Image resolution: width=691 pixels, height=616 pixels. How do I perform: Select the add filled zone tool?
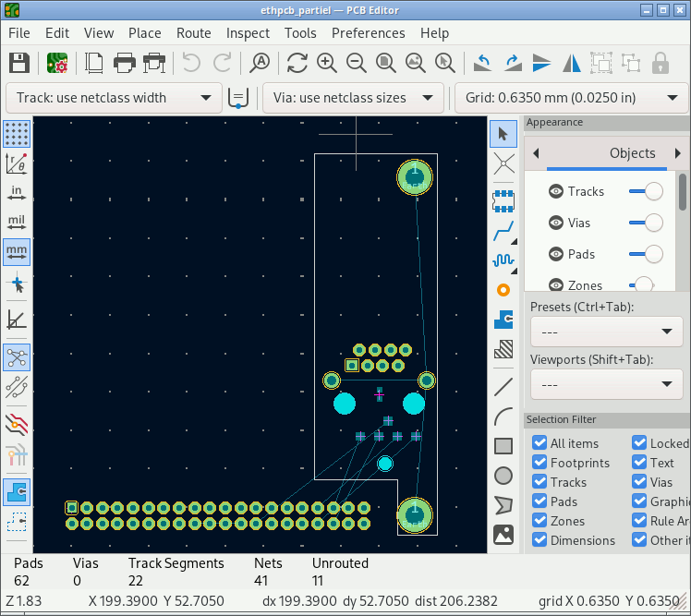(x=503, y=320)
